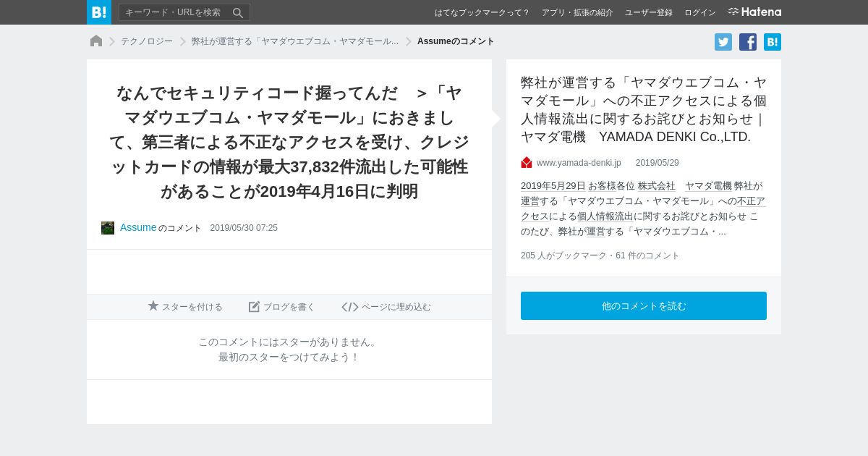Click article date 2019/05/29
Image resolution: width=868 pixels, height=456 pixels.
(658, 163)
